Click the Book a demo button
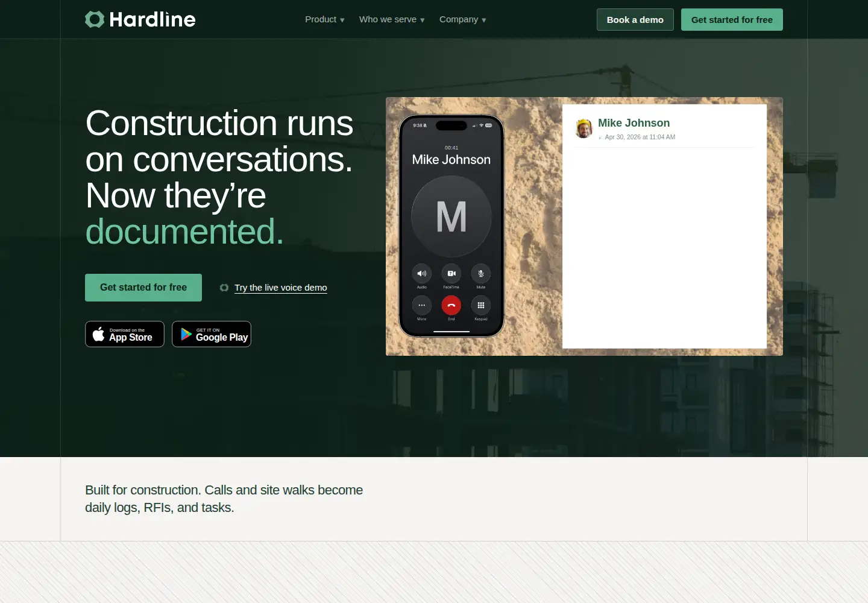The height and width of the screenshot is (603, 868). pyautogui.click(x=635, y=19)
